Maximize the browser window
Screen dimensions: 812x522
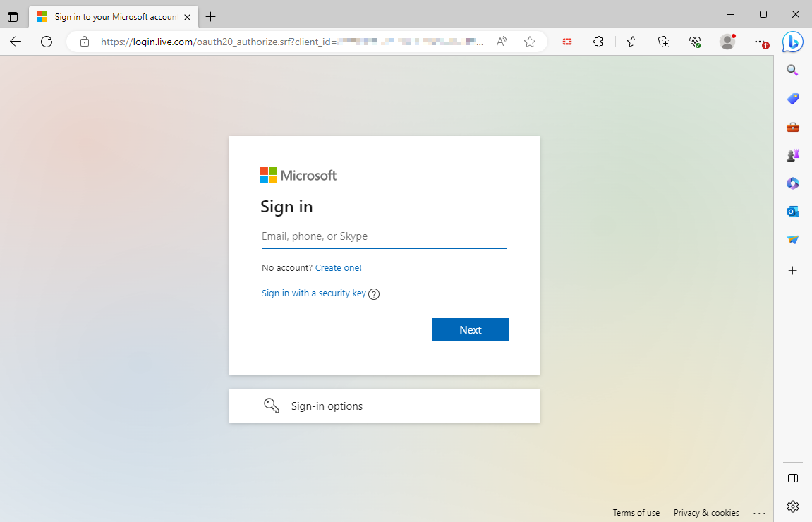click(763, 15)
